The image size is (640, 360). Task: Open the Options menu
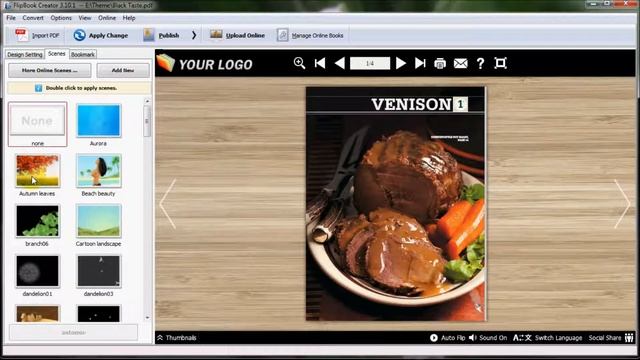(61, 18)
